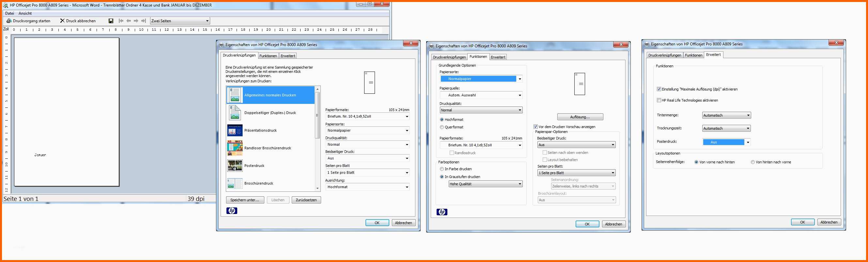Click the HP logo in the Druckverknüpfungen dialog
Viewport: 868px width, 262px height.
click(232, 211)
